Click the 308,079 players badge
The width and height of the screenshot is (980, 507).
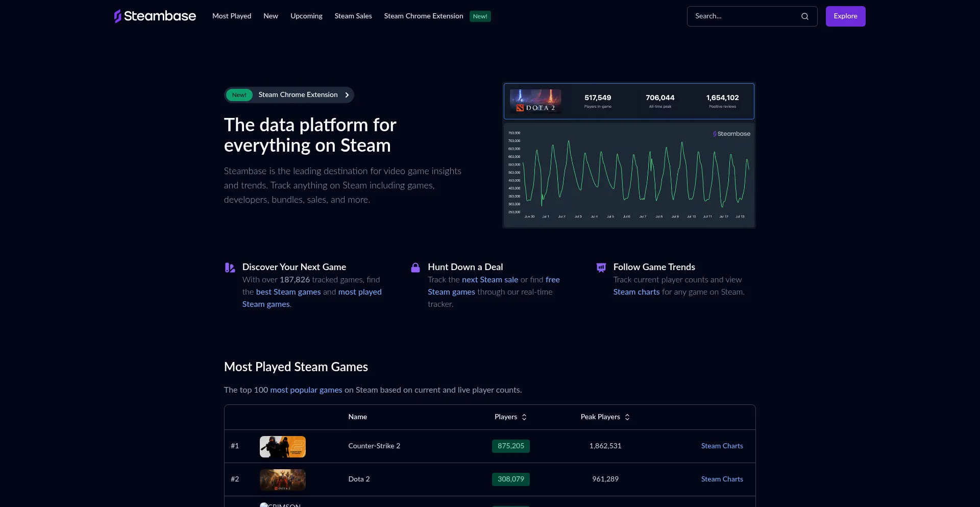511,479
